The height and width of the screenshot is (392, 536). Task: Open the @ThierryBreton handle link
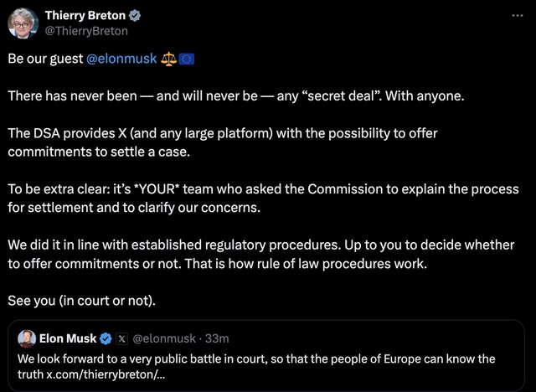(x=86, y=31)
